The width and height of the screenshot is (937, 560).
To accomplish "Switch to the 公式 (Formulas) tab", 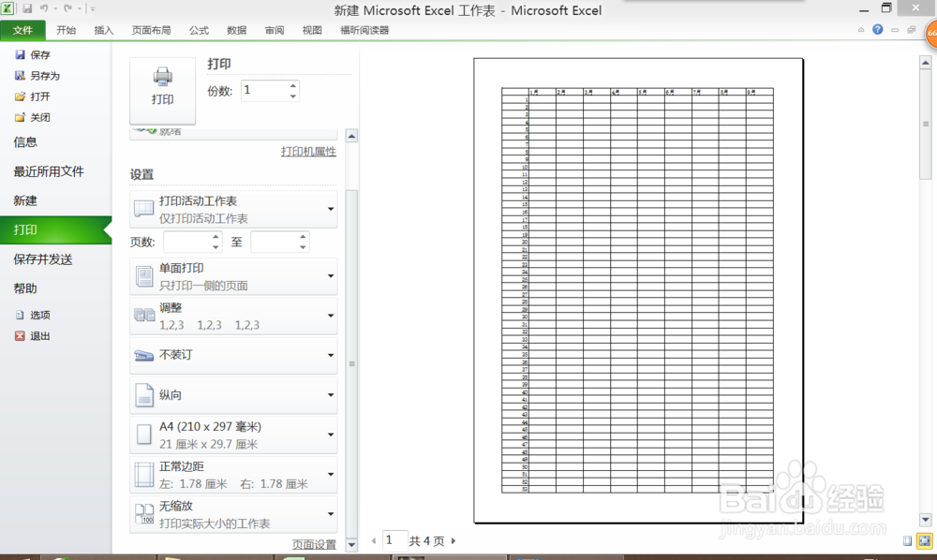I will (199, 31).
